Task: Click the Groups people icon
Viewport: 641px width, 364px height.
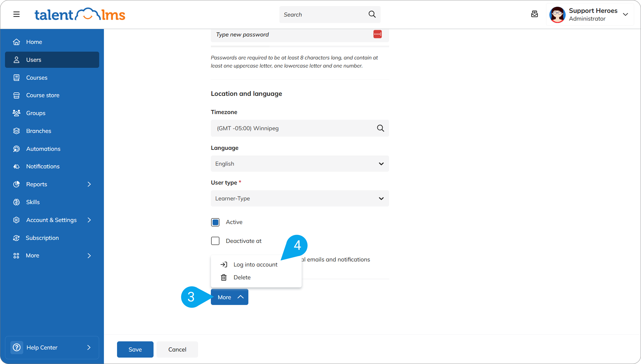Action: coord(16,113)
